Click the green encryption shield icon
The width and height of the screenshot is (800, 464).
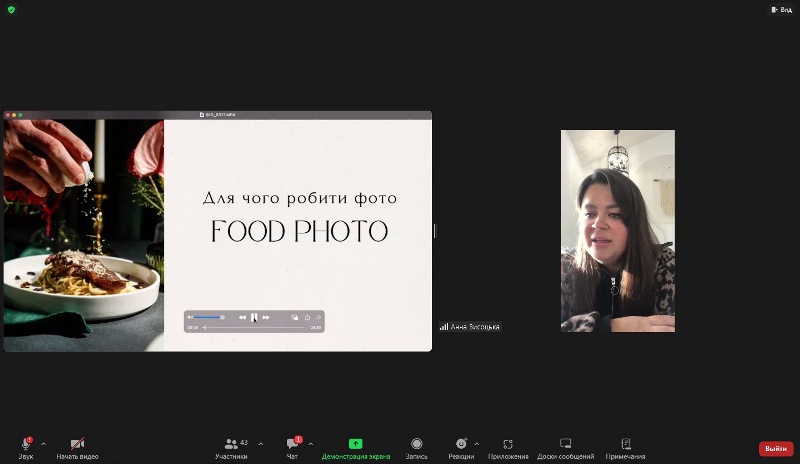pos(11,10)
